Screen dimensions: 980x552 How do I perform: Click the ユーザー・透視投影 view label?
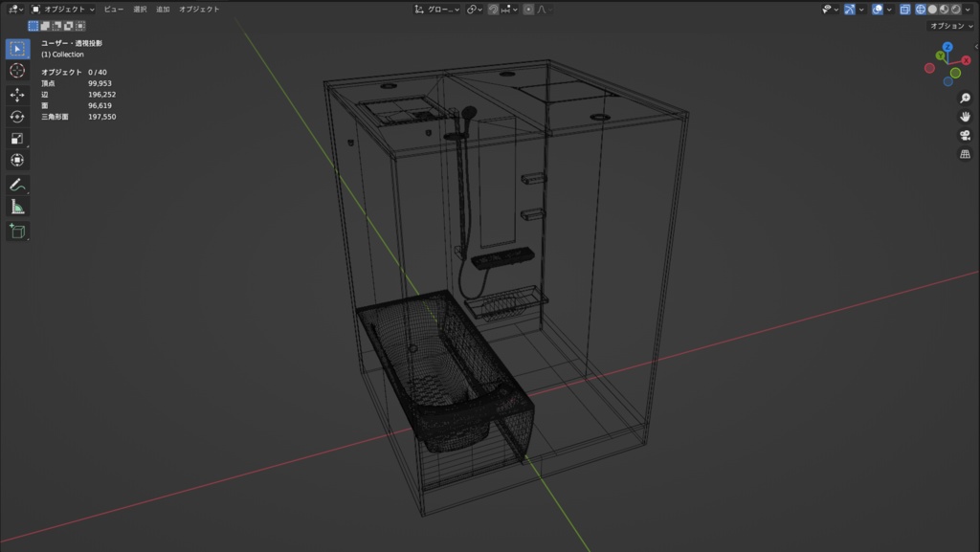coord(71,43)
